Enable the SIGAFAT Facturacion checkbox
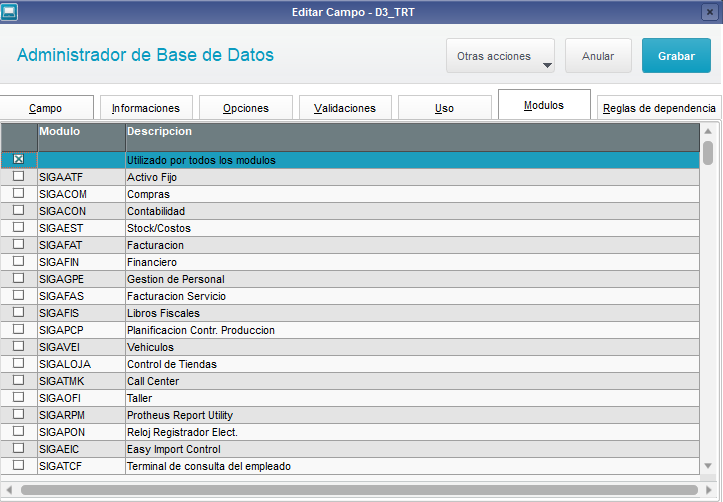The height and width of the screenshot is (502, 723). (18, 244)
